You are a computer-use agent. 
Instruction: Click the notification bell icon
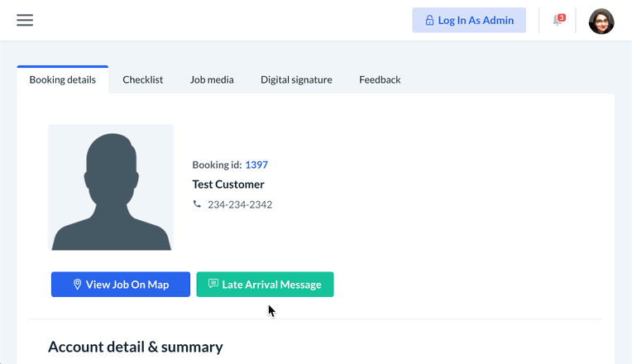(x=558, y=21)
